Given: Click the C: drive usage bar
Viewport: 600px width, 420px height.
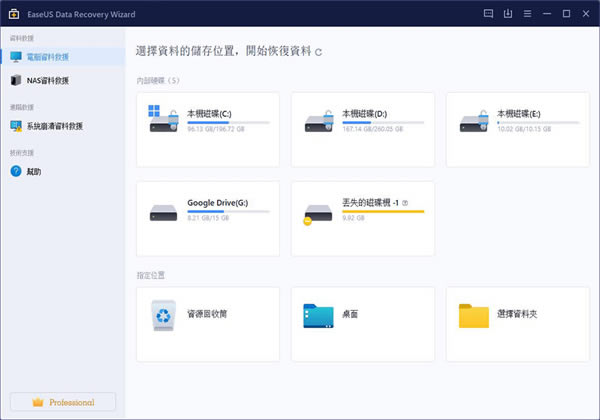Looking at the screenshot, I should point(228,122).
